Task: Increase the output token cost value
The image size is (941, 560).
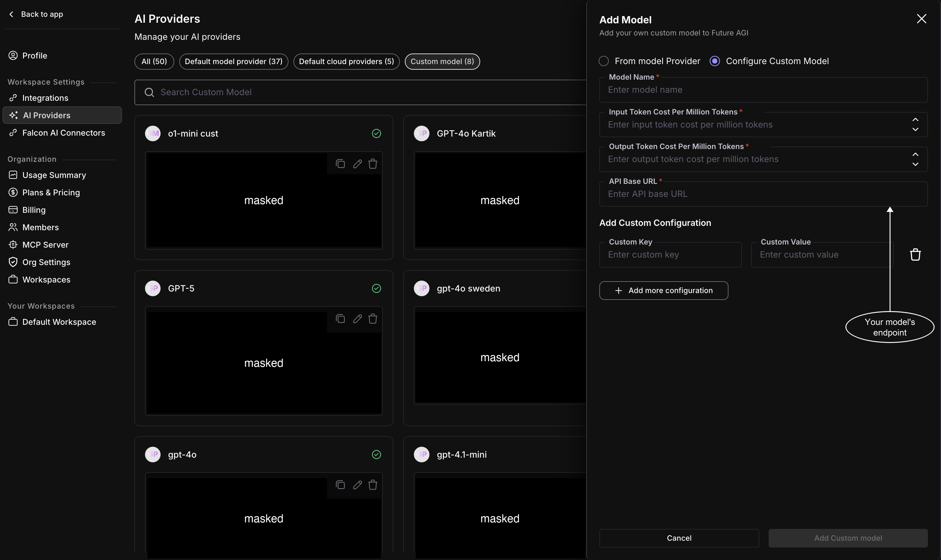Action: (x=915, y=154)
